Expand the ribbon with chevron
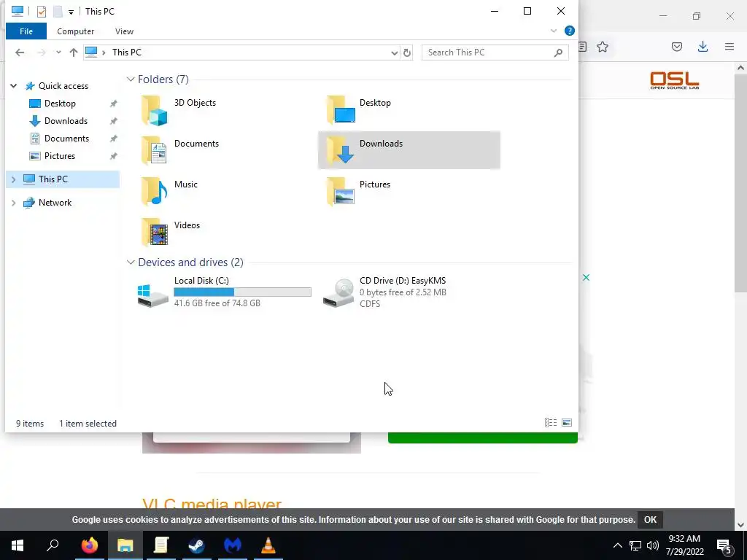This screenshot has width=747, height=560. pos(554,31)
